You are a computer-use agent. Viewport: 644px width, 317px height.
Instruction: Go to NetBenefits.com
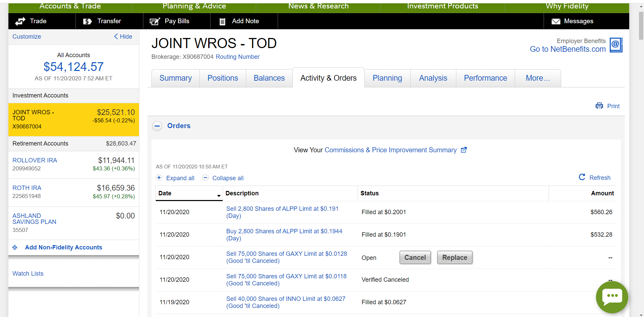click(568, 49)
